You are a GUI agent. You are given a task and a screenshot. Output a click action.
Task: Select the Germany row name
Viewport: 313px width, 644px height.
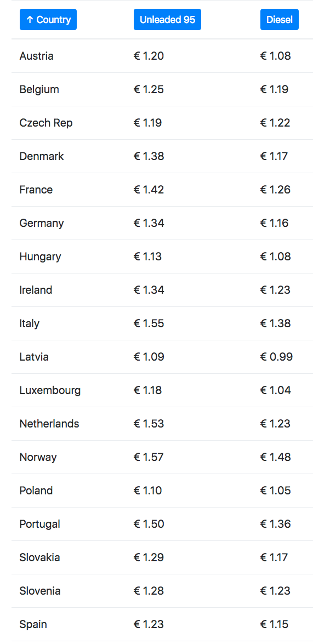(x=42, y=224)
